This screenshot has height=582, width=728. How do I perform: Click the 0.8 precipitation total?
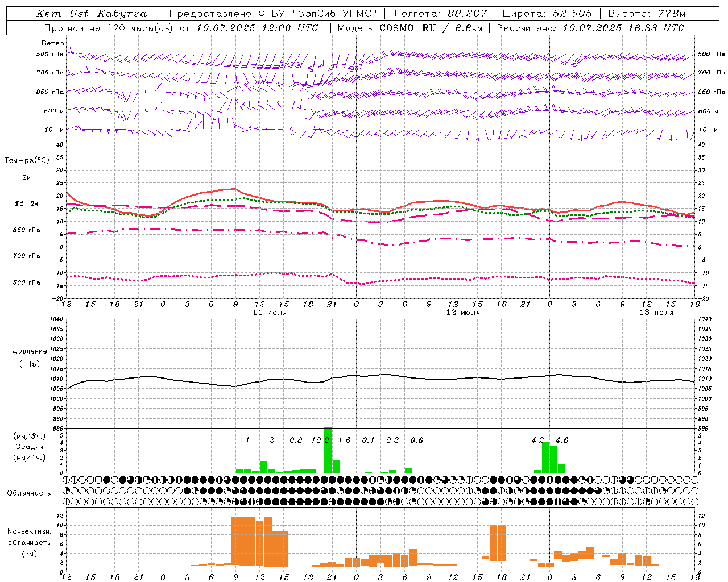[x=296, y=440]
